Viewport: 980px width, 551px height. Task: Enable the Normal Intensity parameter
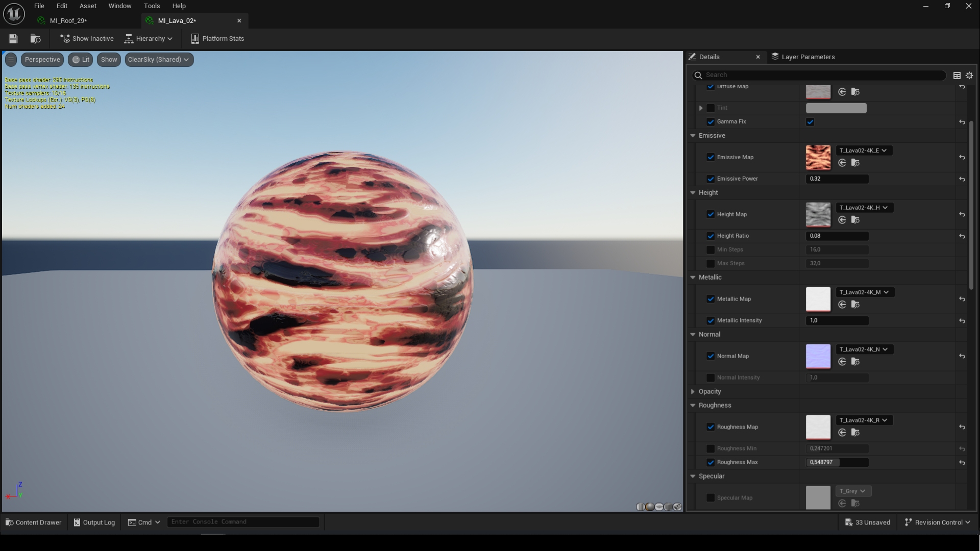click(710, 378)
